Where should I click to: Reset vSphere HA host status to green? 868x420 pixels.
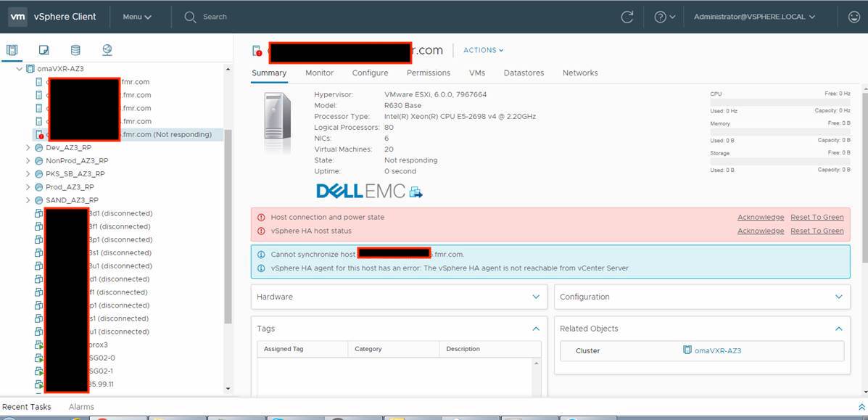pyautogui.click(x=817, y=231)
